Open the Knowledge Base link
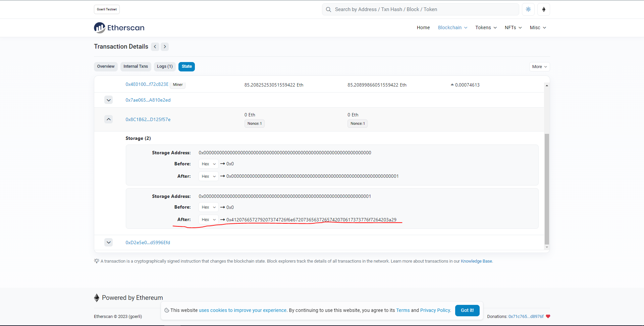 point(476,261)
